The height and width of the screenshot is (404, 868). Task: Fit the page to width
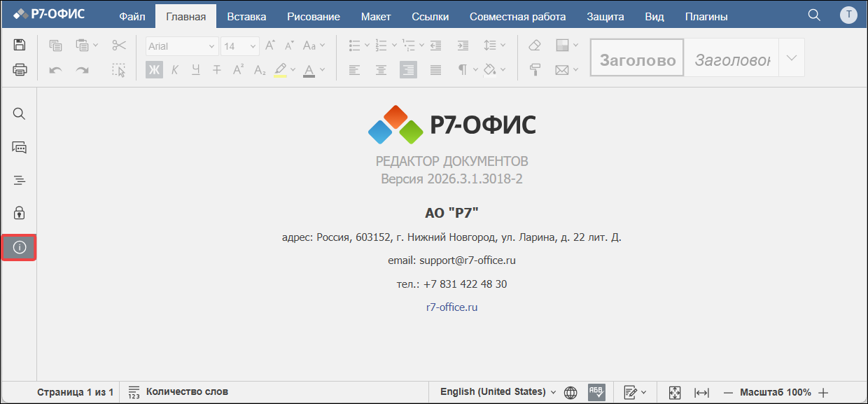(701, 392)
